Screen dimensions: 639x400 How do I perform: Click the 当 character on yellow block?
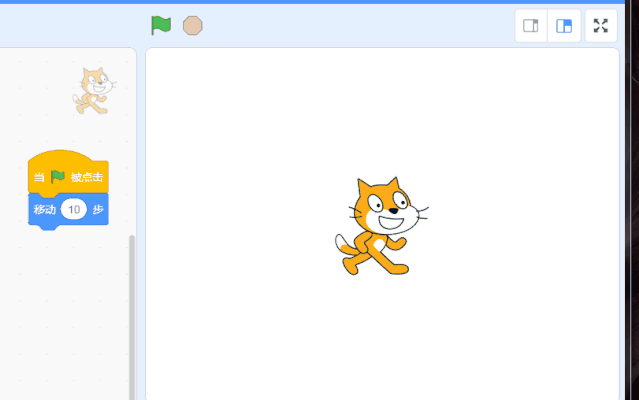pyautogui.click(x=39, y=177)
